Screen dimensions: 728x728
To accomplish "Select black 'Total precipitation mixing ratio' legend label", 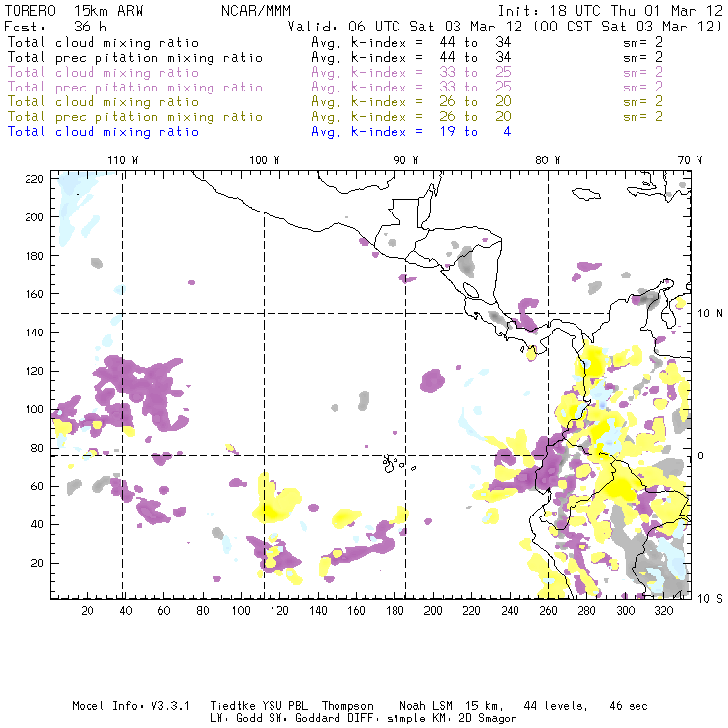I will (x=135, y=58).
